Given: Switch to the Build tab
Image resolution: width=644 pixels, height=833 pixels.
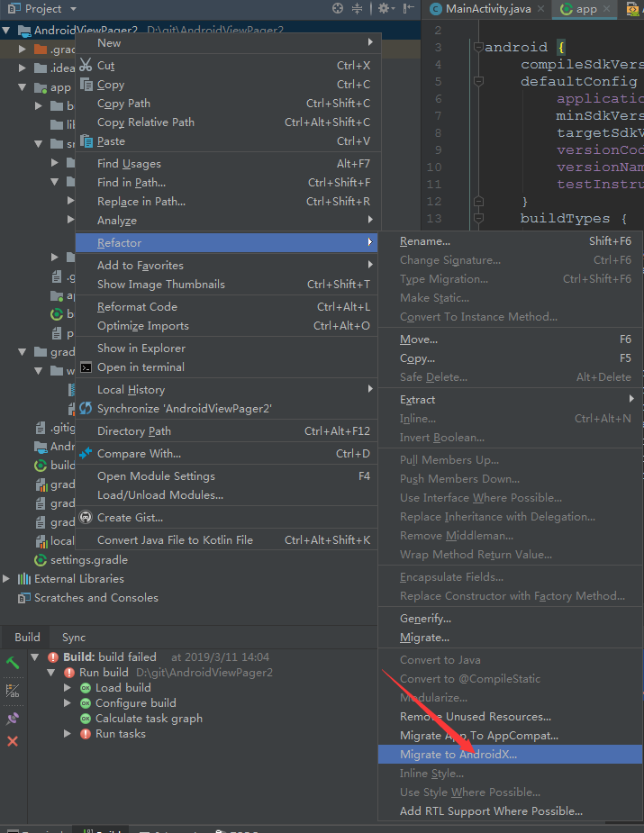Looking at the screenshot, I should click(x=27, y=637).
